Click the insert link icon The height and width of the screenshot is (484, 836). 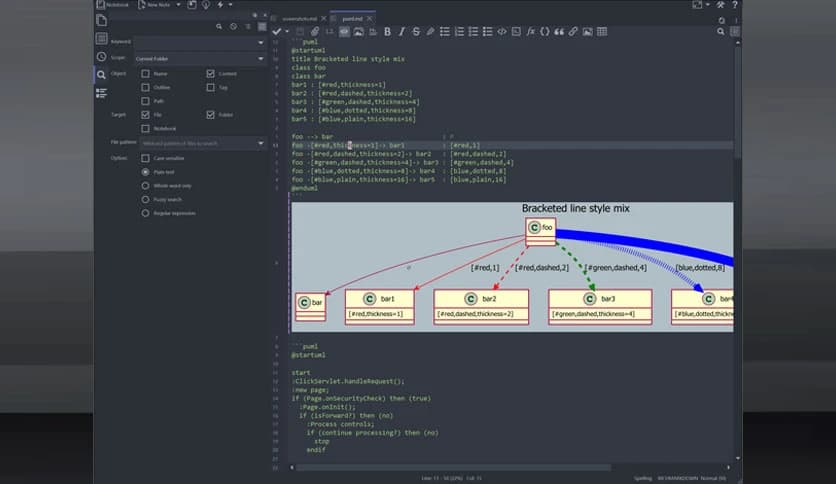[x=573, y=32]
